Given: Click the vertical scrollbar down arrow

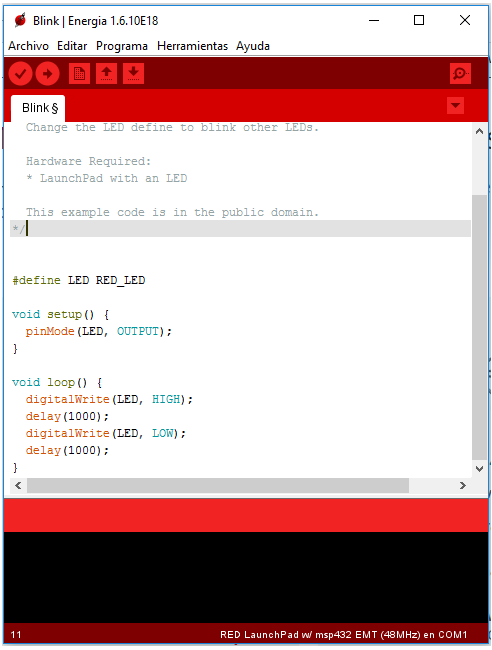Looking at the screenshot, I should coord(480,469).
